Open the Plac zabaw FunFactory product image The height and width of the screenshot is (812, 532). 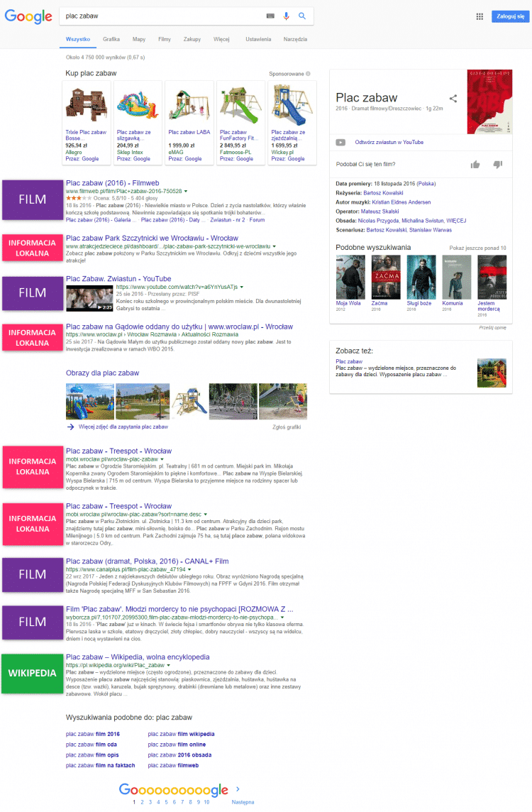pos(240,105)
